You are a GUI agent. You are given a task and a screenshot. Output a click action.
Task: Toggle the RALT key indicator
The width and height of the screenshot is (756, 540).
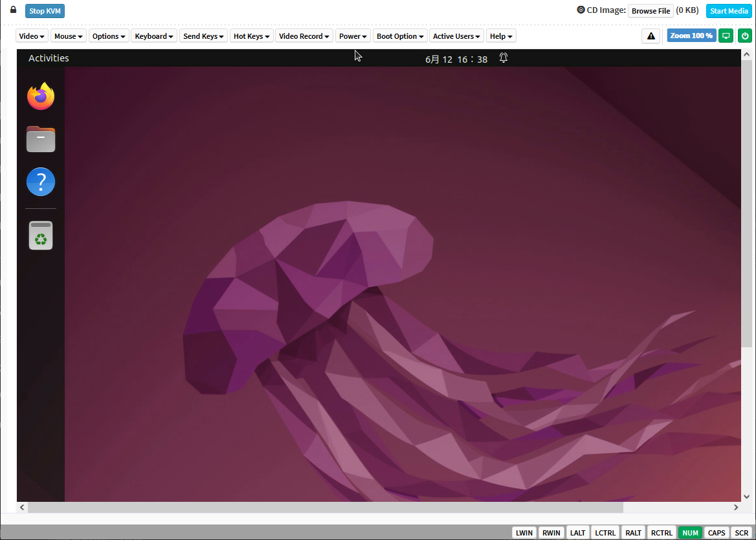pyautogui.click(x=633, y=533)
